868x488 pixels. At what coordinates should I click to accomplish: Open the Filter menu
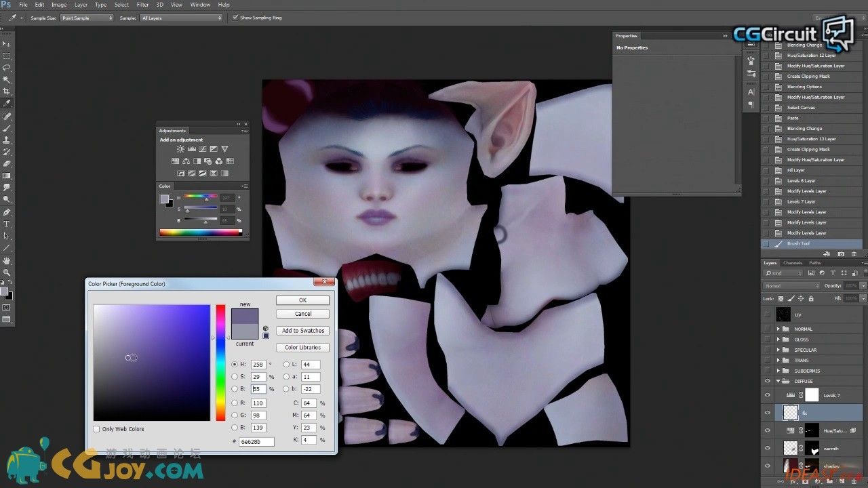(142, 5)
